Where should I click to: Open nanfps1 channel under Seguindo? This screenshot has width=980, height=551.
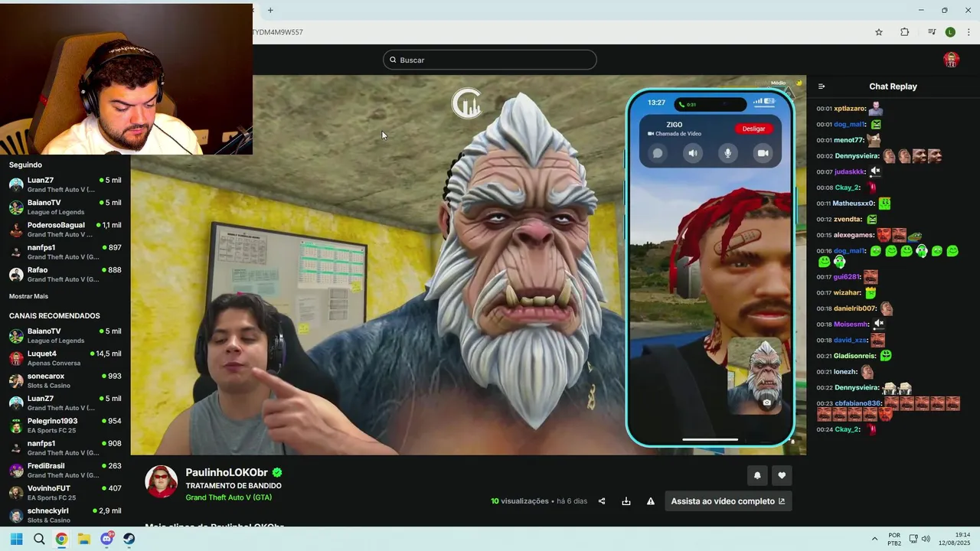65,252
